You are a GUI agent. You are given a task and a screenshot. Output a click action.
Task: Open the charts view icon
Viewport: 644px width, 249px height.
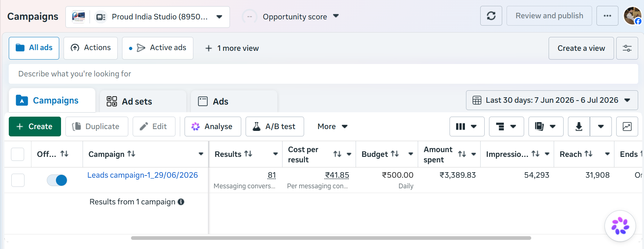pos(627,127)
